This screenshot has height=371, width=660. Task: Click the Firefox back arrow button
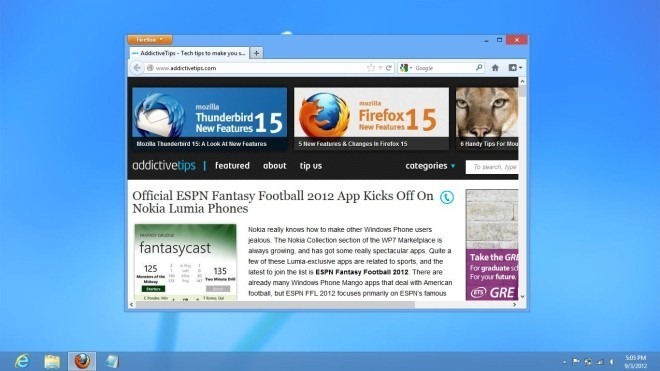[137, 68]
